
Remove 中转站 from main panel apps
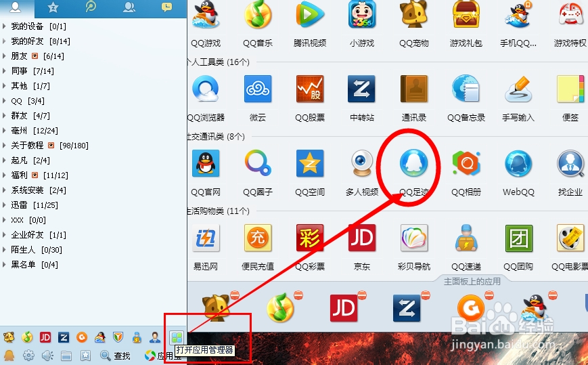[x=426, y=295]
